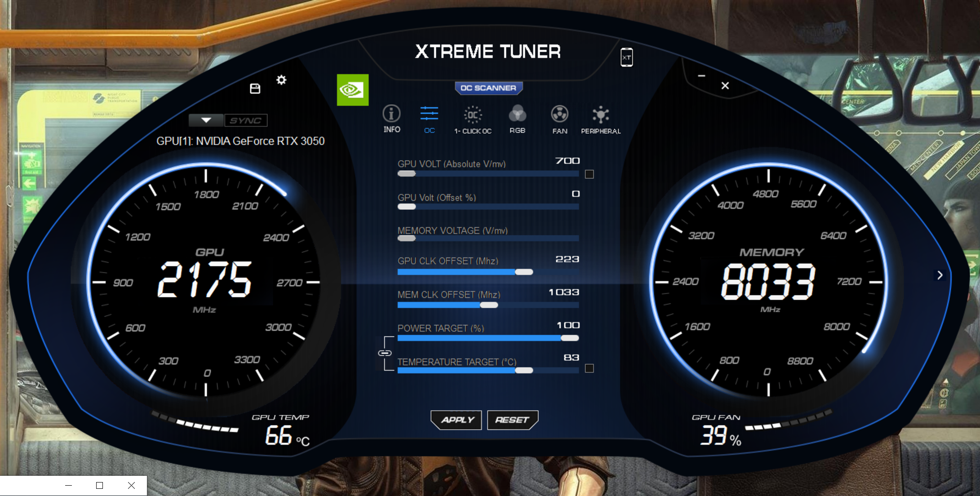Viewport: 980px width, 496px height.
Task: Click the MEM CLK OFFSET value 1033
Action: click(564, 292)
